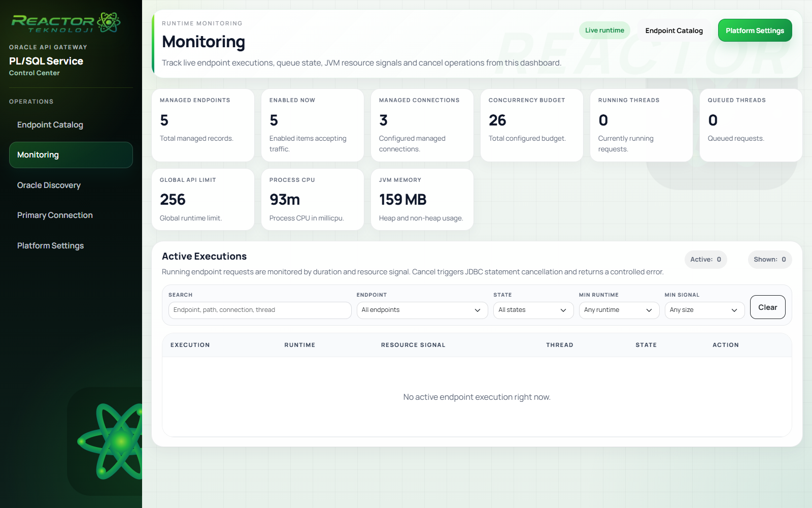
Task: Clear the execution filters
Action: click(x=767, y=307)
